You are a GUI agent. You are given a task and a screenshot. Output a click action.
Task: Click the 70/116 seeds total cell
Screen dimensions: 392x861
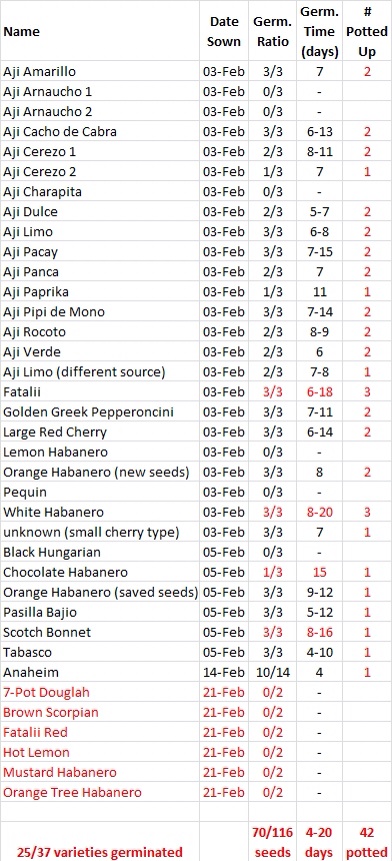[272, 842]
